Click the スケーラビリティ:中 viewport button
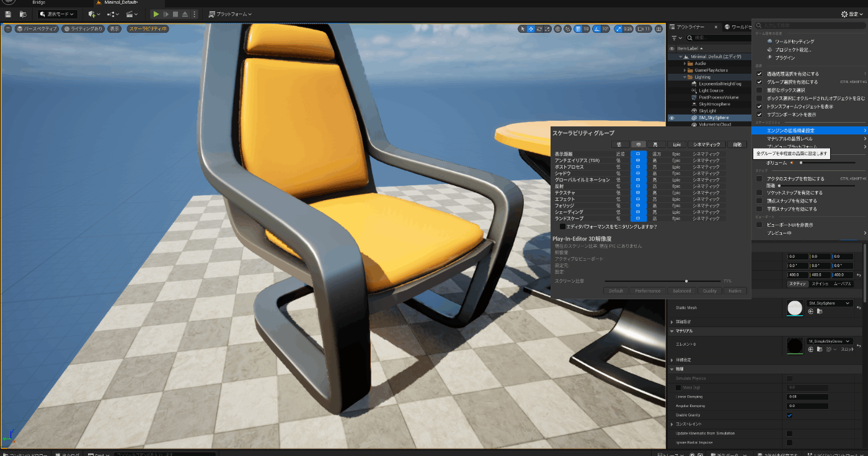 pyautogui.click(x=148, y=28)
